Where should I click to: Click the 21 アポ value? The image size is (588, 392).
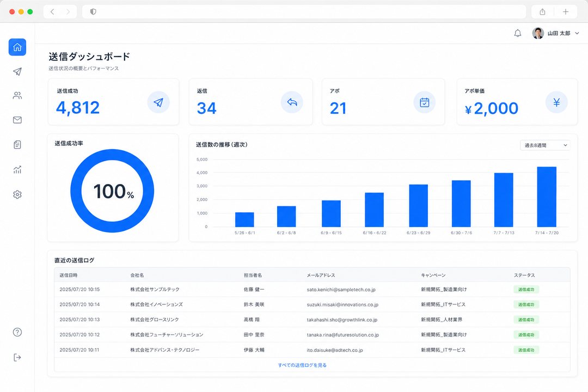coord(338,108)
